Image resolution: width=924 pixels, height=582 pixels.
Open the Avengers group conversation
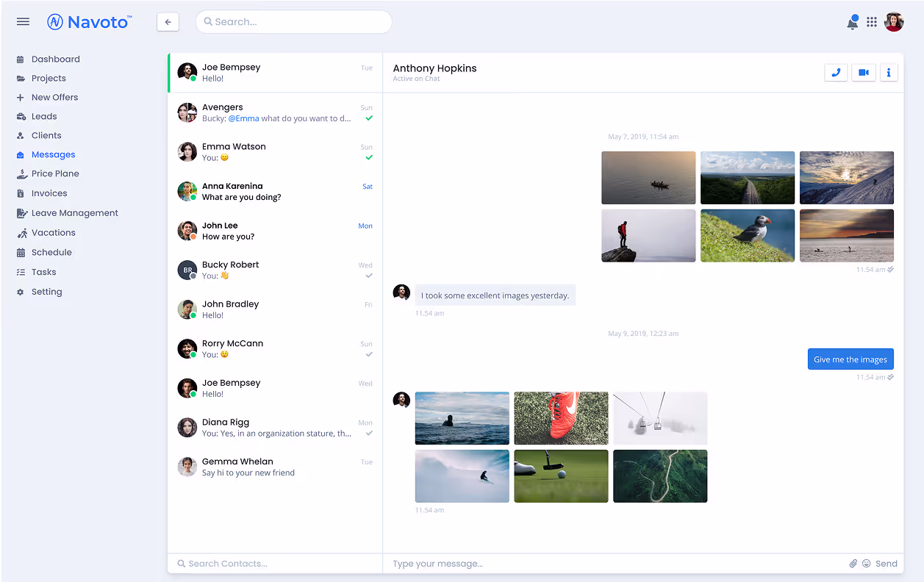(275, 112)
